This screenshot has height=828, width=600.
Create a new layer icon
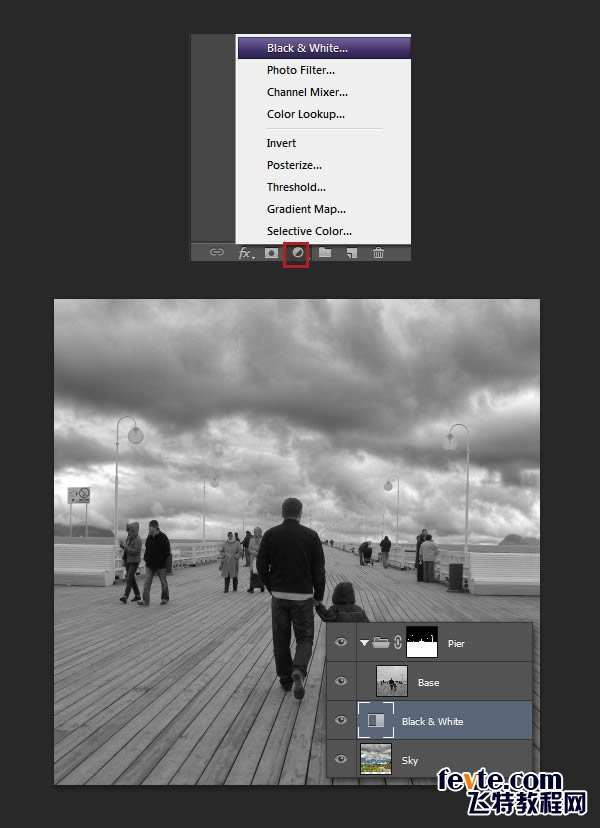point(352,253)
